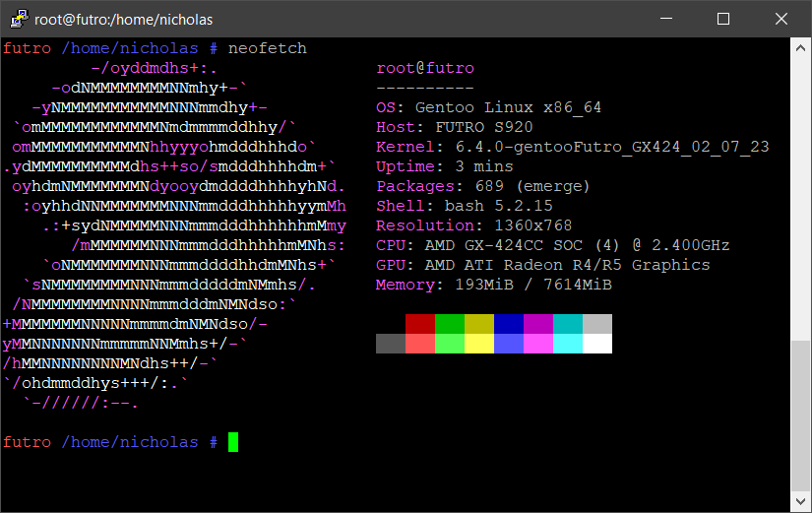812x513 pixels.
Task: Click kernel version '6.4.0-gentooFutro_GX424_02_07_23'
Action: 612,147
